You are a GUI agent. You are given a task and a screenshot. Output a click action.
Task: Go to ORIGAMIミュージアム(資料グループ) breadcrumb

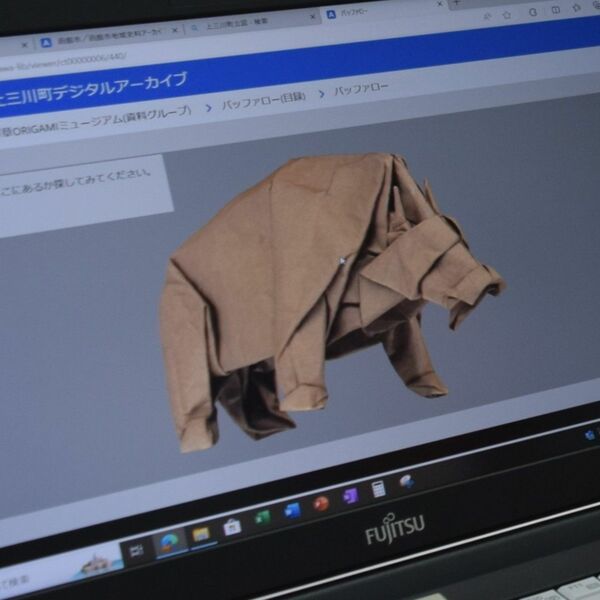[x=96, y=121]
